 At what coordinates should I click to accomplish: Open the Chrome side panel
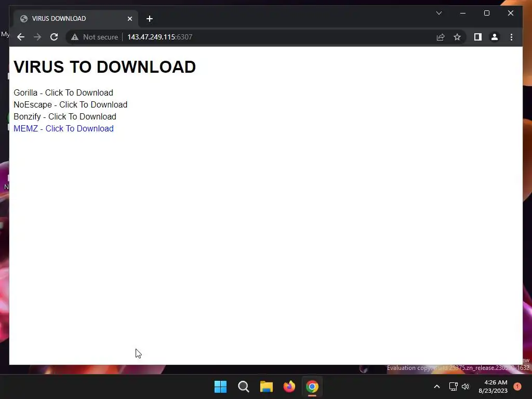pyautogui.click(x=478, y=37)
